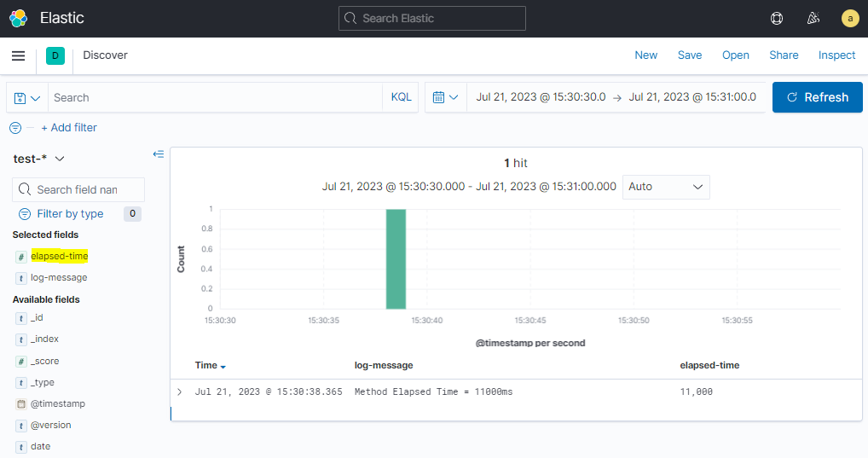Select the _id available field
The width and height of the screenshot is (868, 458).
click(x=37, y=318)
